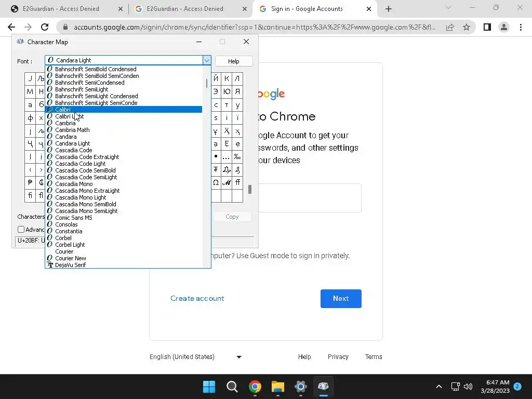
Task: Click Character Map icon in the taskbar
Action: click(323, 387)
